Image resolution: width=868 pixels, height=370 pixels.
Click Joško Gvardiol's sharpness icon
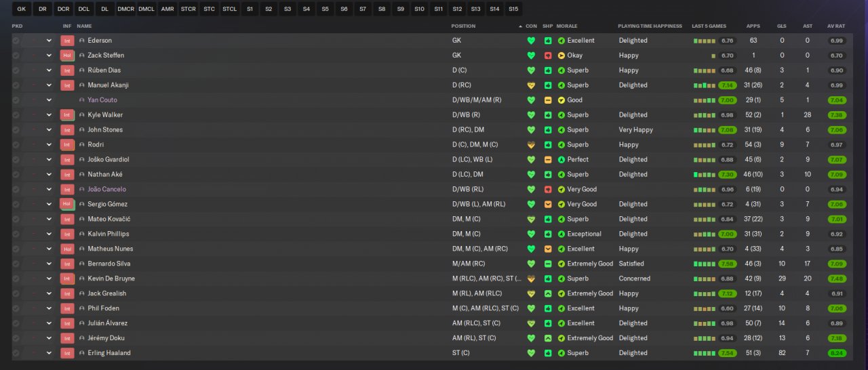(547, 160)
